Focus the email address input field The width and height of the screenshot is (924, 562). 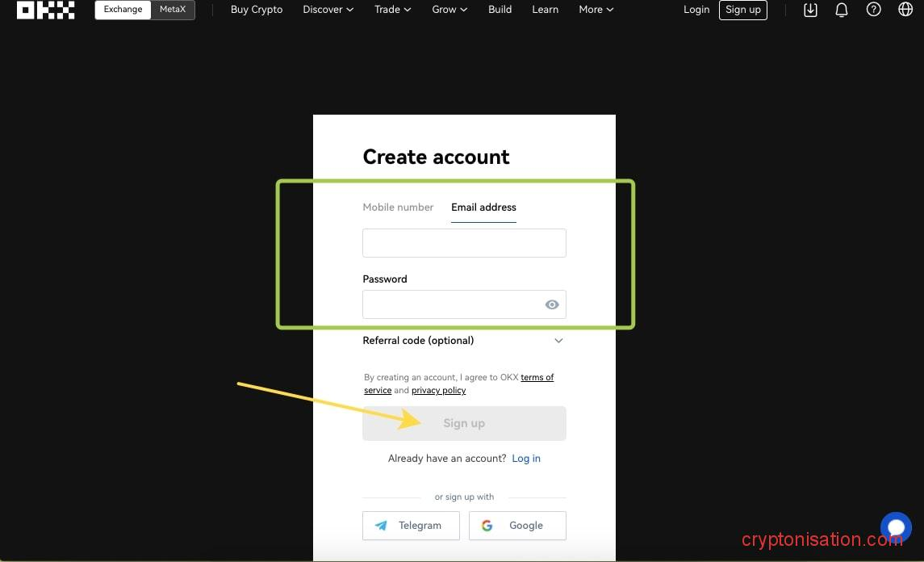pyautogui.click(x=464, y=243)
